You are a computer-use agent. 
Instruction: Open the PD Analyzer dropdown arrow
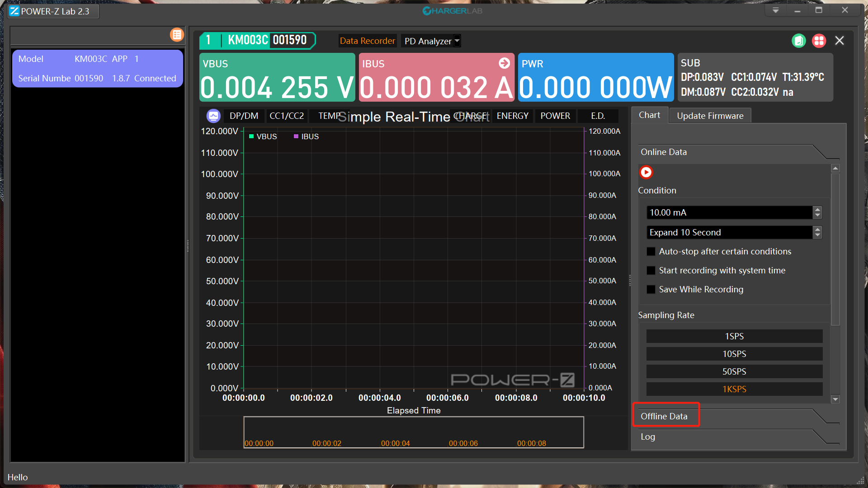pyautogui.click(x=457, y=41)
